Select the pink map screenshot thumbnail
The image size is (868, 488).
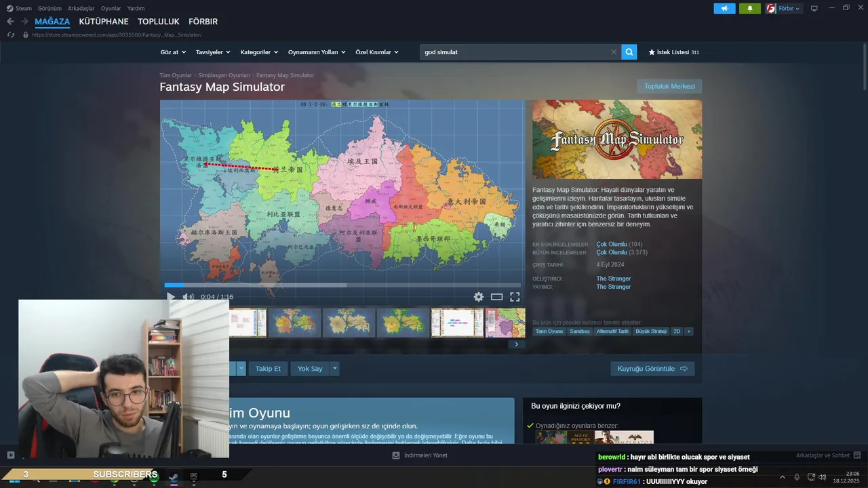click(505, 323)
